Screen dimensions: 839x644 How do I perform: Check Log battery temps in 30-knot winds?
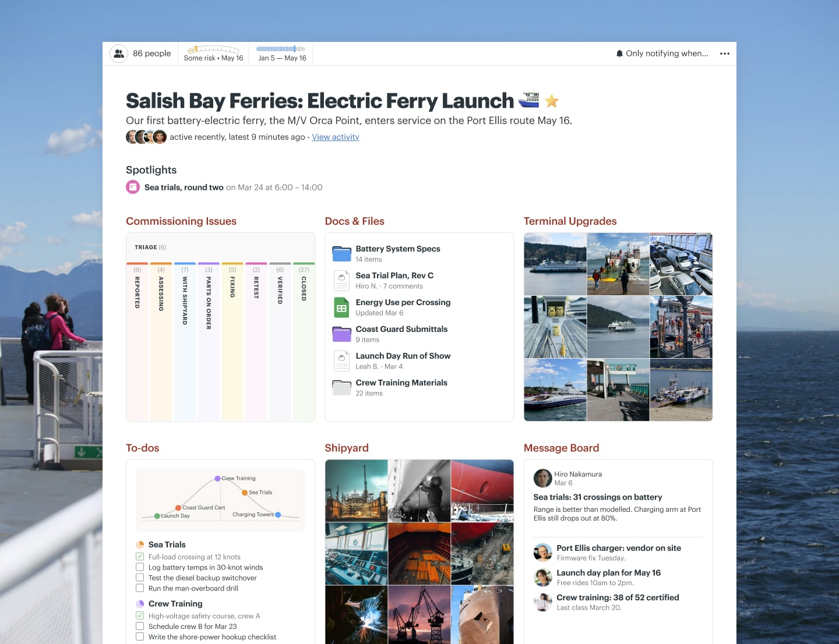pyautogui.click(x=140, y=567)
